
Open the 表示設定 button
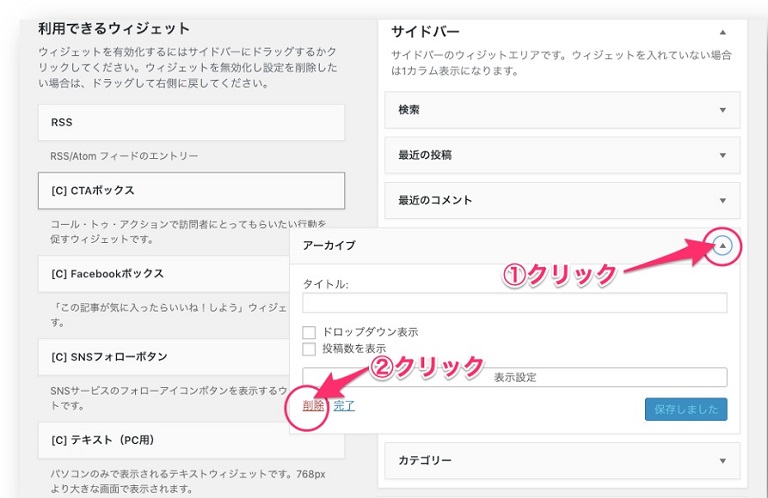pyautogui.click(x=514, y=377)
